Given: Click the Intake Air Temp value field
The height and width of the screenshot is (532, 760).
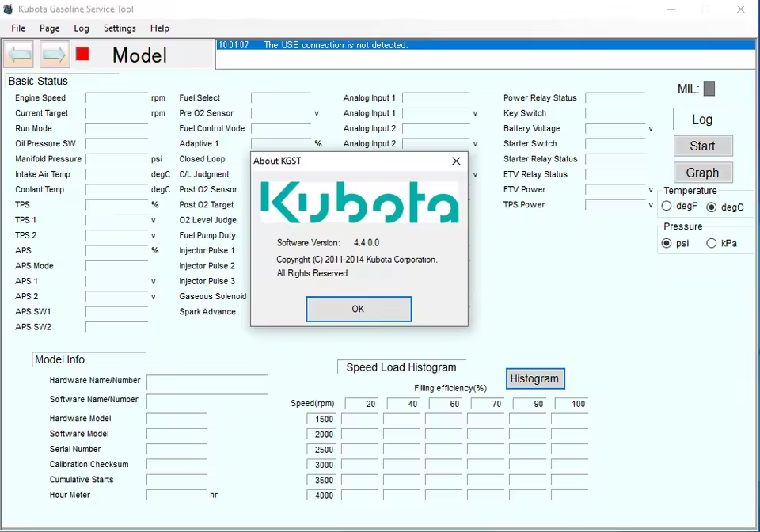Looking at the screenshot, I should point(117,174).
